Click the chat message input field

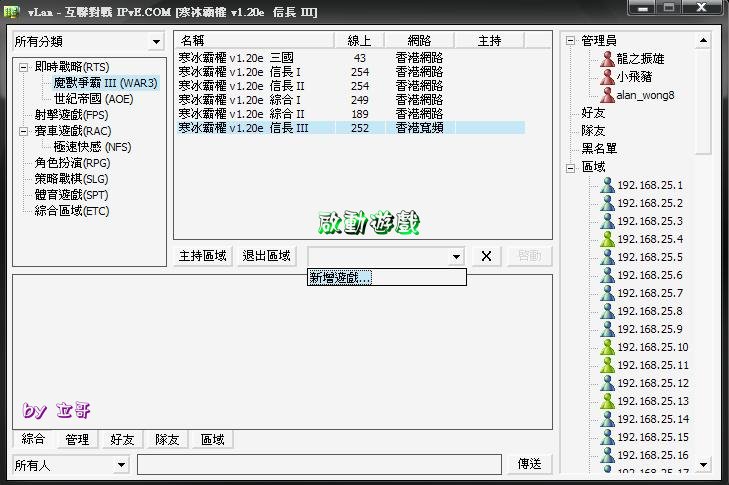point(319,465)
